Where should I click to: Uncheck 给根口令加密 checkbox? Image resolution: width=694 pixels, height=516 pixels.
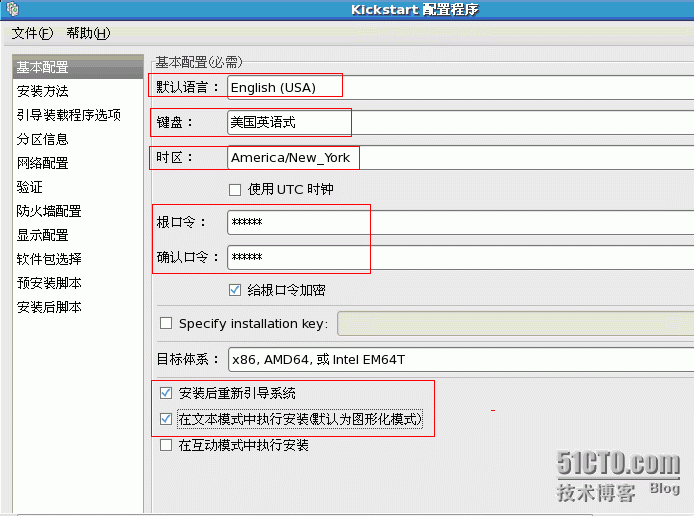click(235, 290)
